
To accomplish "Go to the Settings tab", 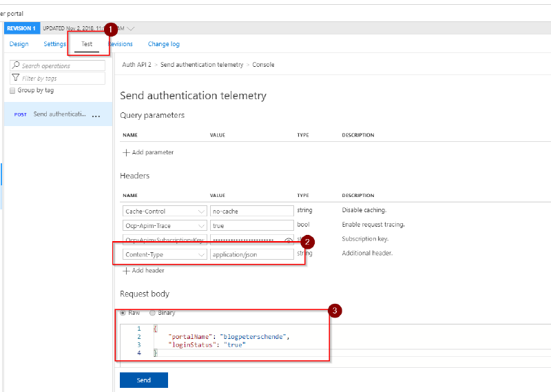I will tap(55, 44).
